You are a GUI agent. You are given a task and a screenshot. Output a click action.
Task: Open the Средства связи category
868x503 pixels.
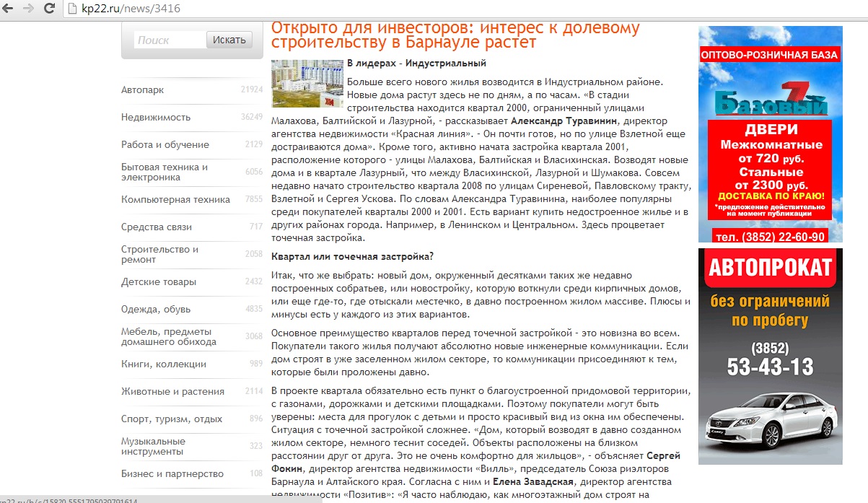(x=157, y=227)
